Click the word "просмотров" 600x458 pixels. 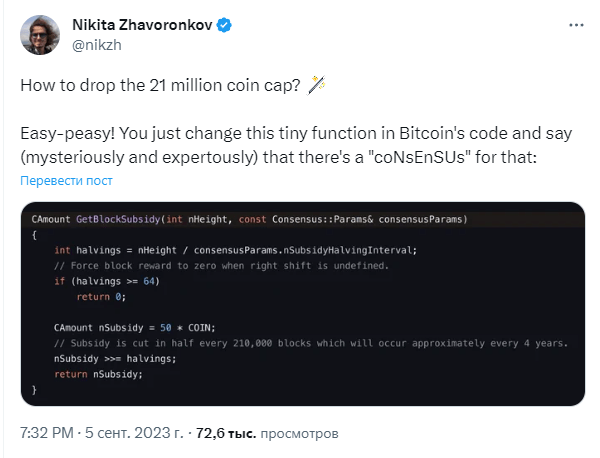(298, 434)
